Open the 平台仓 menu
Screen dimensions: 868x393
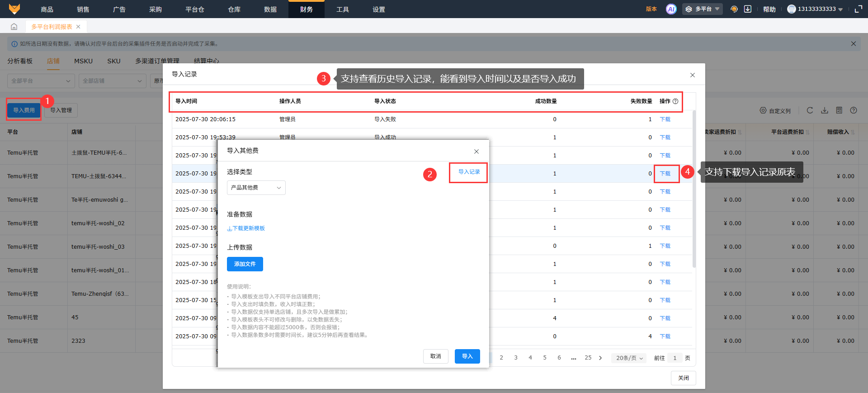195,9
